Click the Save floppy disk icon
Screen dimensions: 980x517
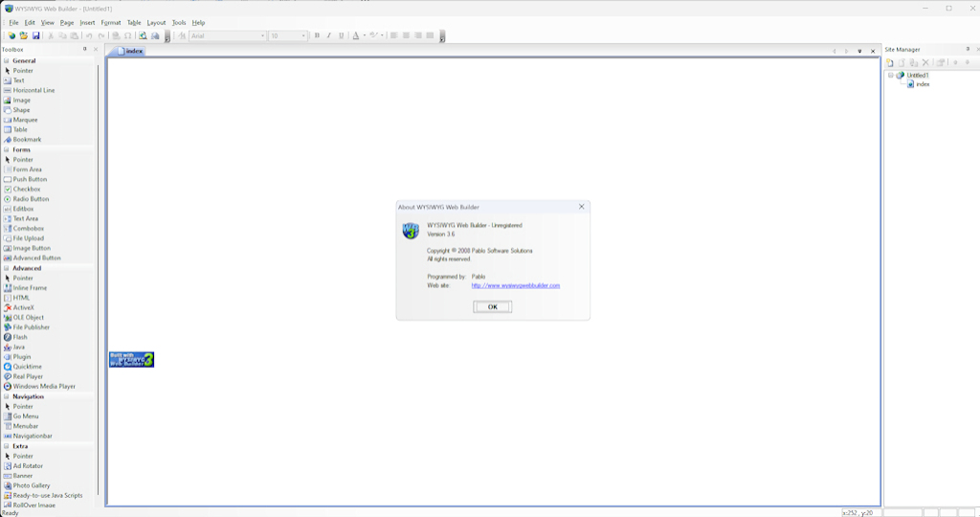[35, 36]
